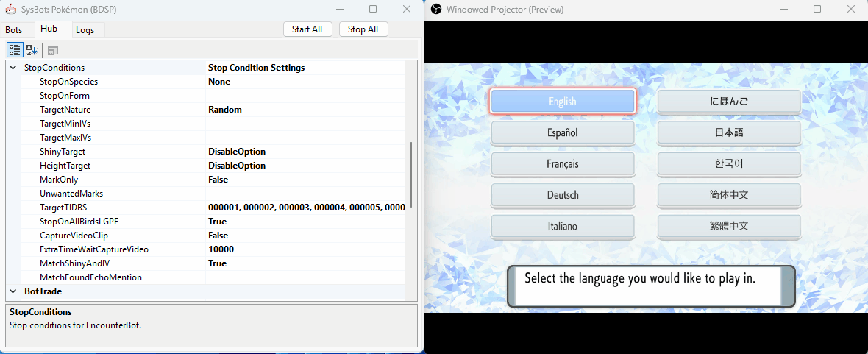868x354 pixels.
Task: Select the ShinyTarget property row
Action: pyautogui.click(x=213, y=151)
